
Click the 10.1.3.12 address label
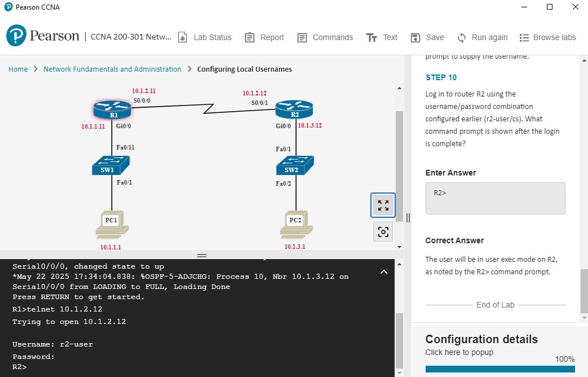point(310,125)
